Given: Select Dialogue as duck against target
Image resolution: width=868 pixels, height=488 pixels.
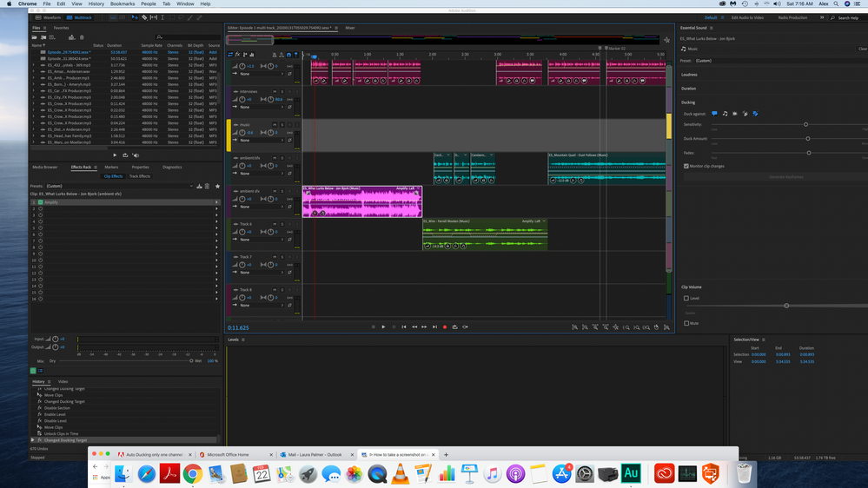Looking at the screenshot, I should (x=715, y=114).
